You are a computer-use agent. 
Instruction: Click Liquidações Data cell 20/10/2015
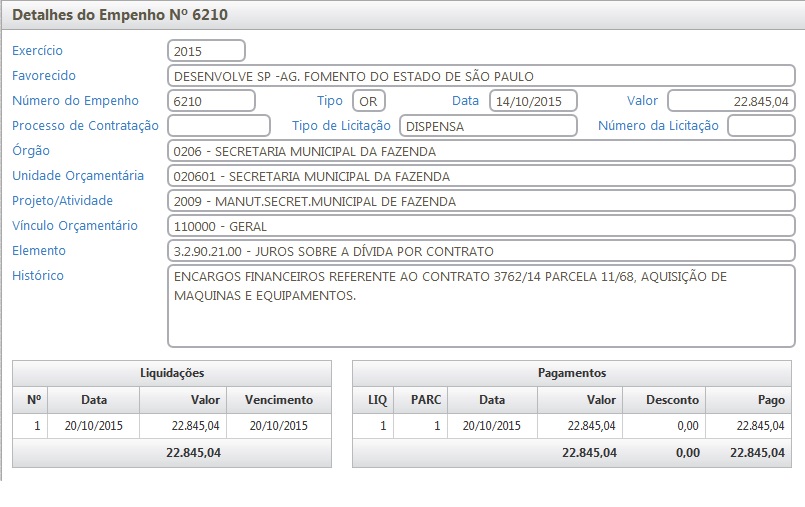pos(93,426)
